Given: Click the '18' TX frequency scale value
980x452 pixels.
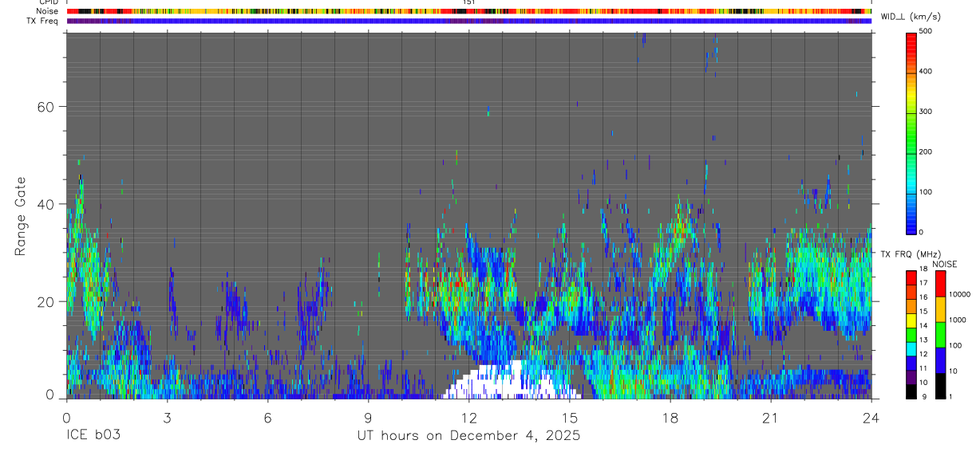Looking at the screenshot, I should click(923, 269).
